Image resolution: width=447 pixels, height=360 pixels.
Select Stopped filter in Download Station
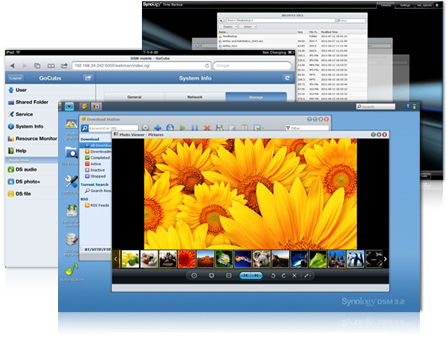point(95,176)
